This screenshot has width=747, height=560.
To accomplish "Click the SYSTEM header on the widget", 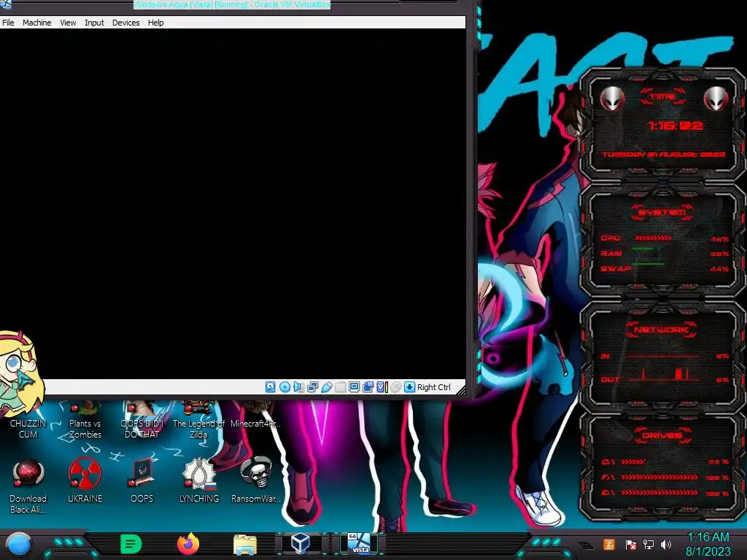I will 662,212.
